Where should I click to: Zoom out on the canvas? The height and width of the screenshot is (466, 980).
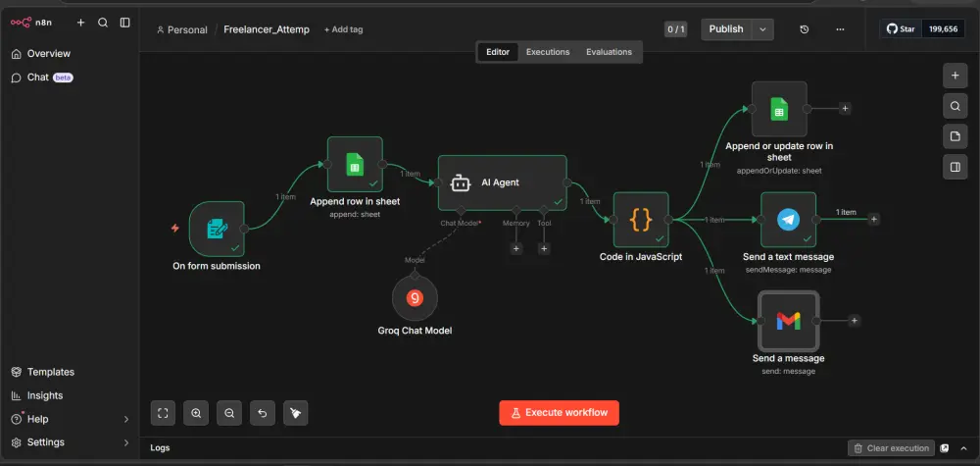tap(229, 413)
